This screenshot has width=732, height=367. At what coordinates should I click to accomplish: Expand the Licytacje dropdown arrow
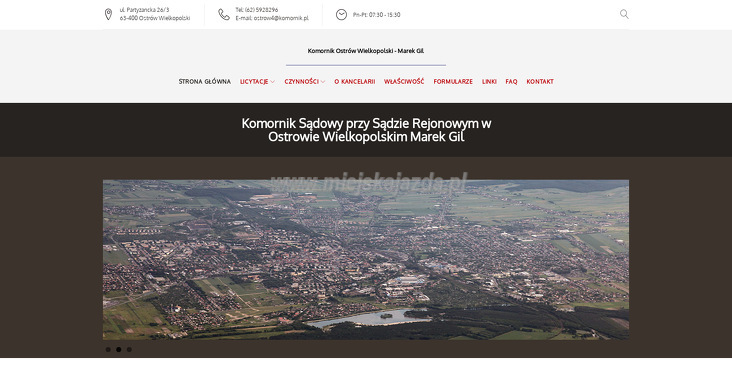[x=273, y=82]
